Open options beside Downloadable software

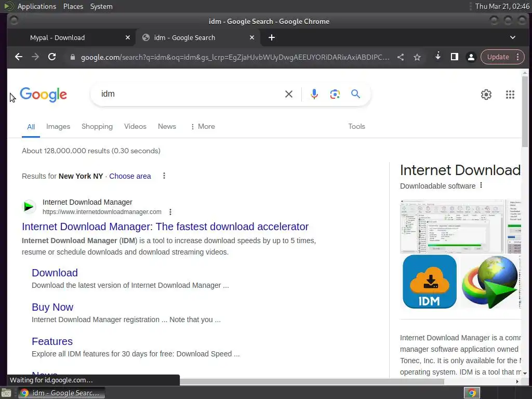coord(481,185)
